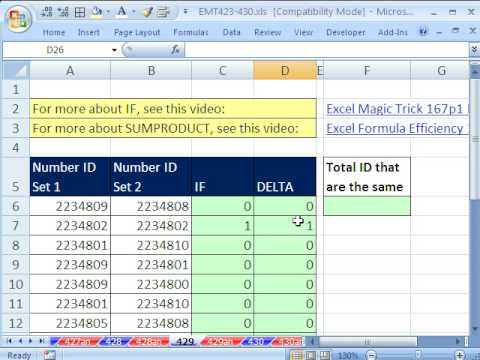Viewport: 480px width, 360px height.
Task: Click the horizontal scrollbar thumb
Action: click(x=368, y=341)
